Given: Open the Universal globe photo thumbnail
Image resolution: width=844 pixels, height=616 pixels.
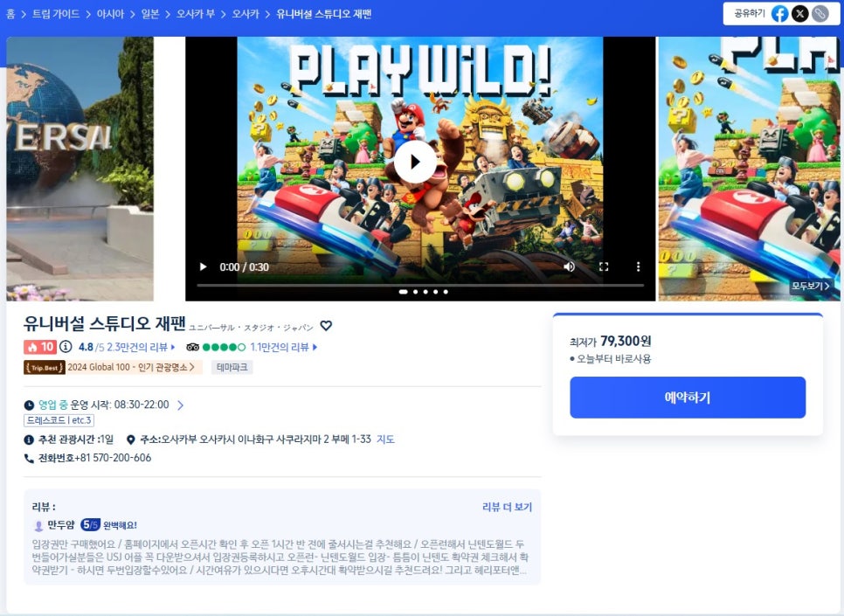Looking at the screenshot, I should point(80,169).
